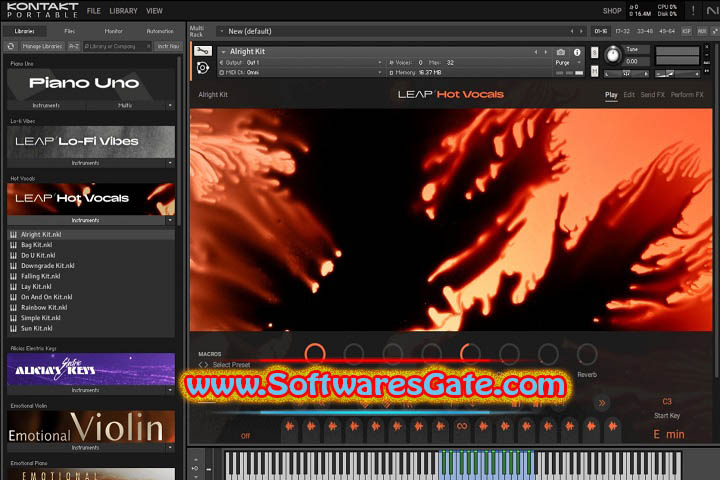Minimize rack view with corner icon
The image size is (720, 480).
714,31
